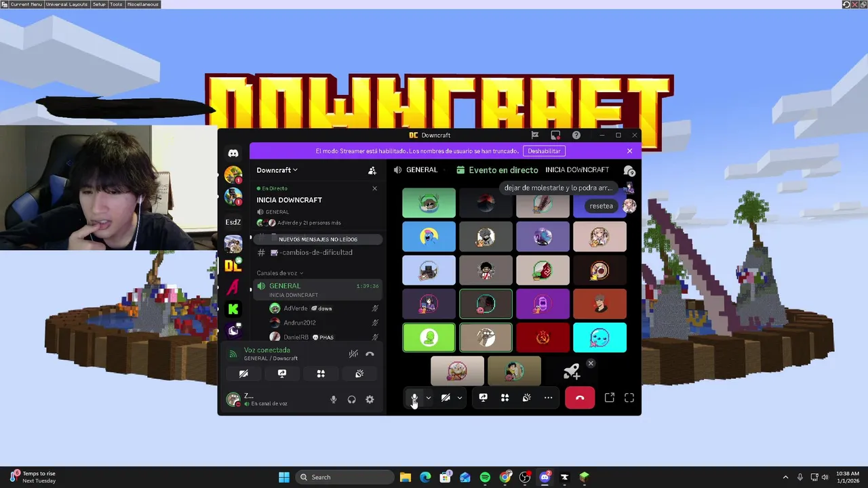Open Microsoft Edge from the taskbar

[425, 477]
